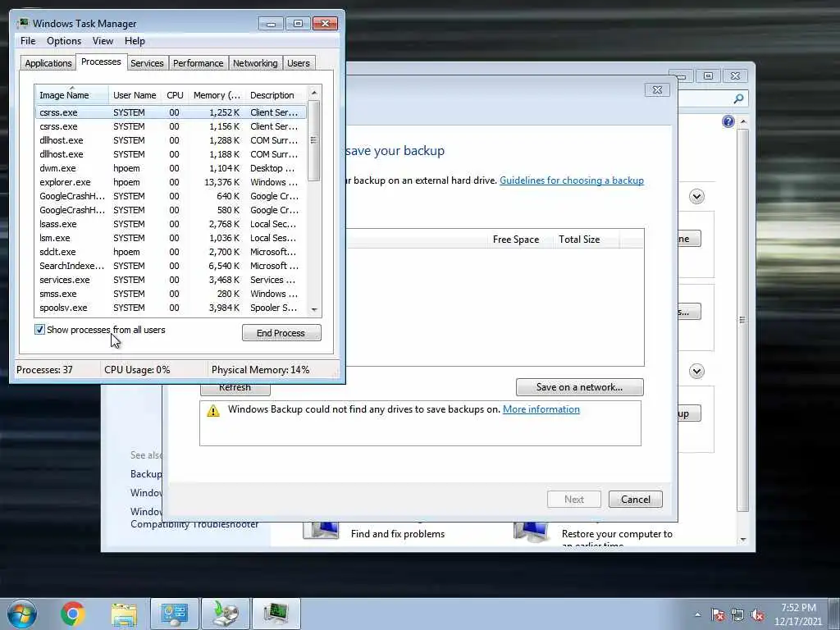Click the Restore your computer icon
The height and width of the screenshot is (630, 840).
click(532, 532)
